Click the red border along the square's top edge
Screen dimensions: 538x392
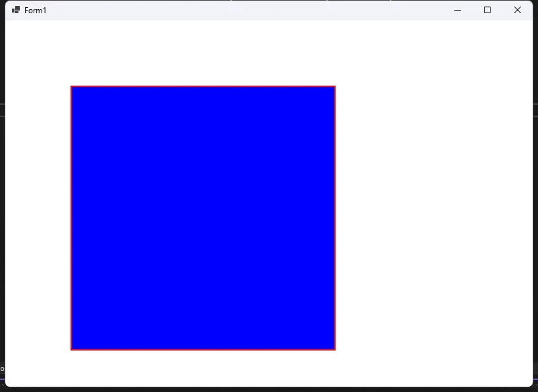(203, 86)
